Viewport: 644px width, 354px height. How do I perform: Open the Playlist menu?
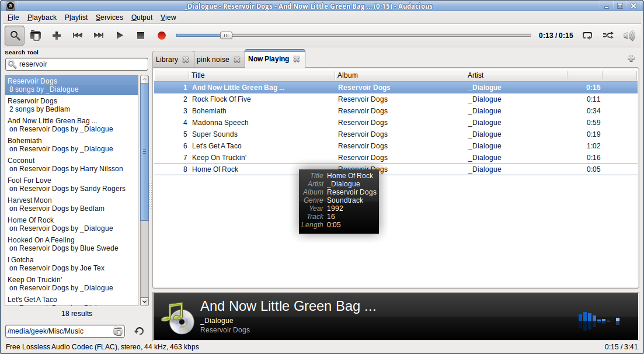pyautogui.click(x=76, y=18)
